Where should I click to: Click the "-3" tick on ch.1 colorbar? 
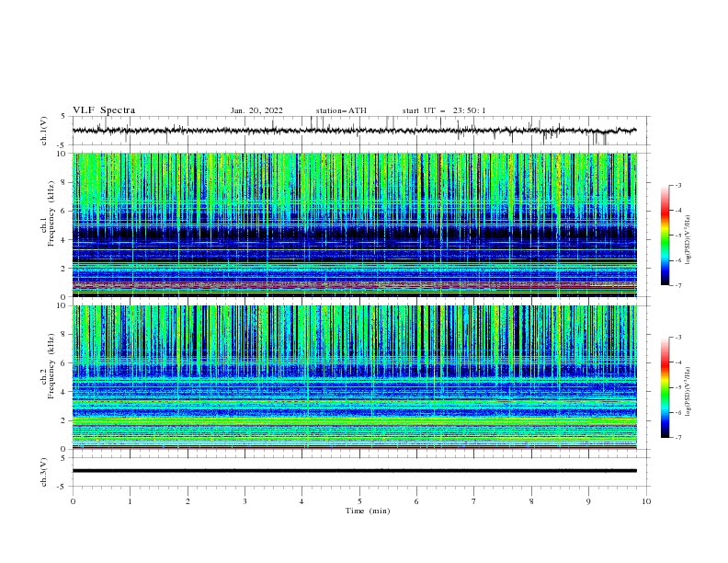[x=678, y=185]
